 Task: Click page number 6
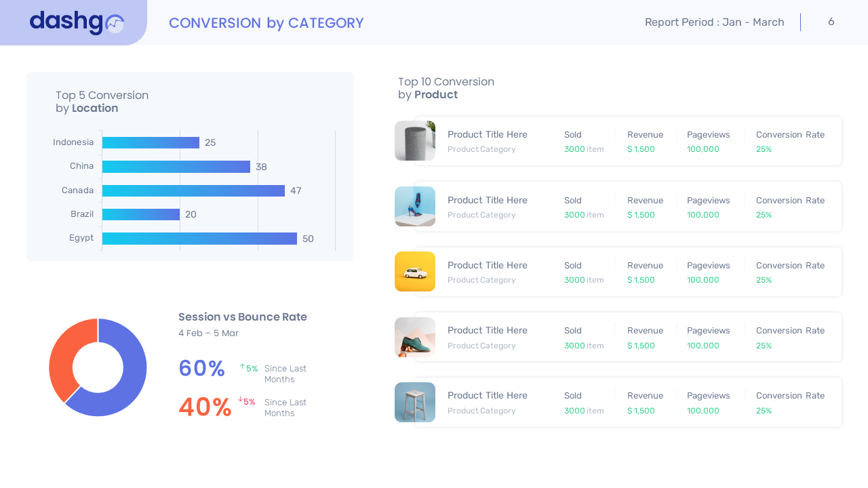click(831, 22)
